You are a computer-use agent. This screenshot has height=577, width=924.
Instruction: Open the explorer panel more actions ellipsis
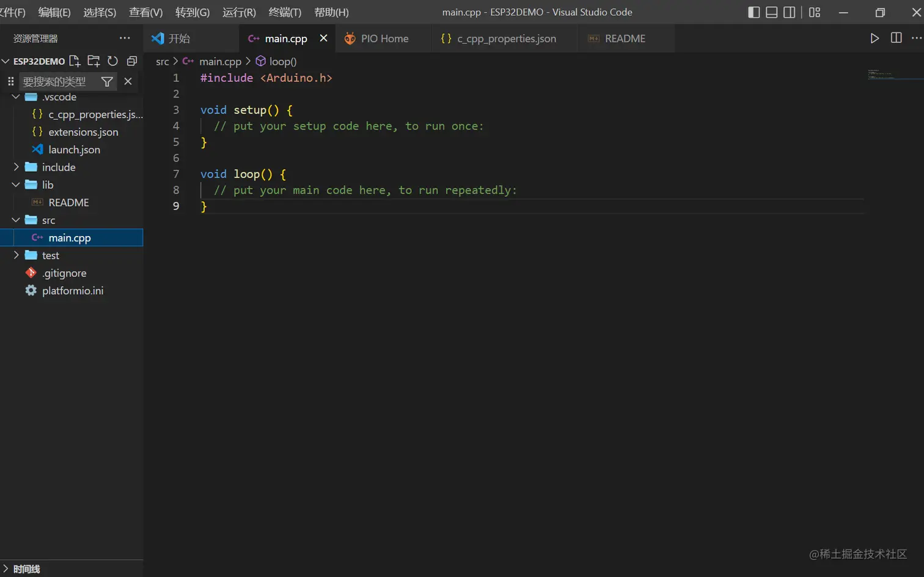pos(125,38)
